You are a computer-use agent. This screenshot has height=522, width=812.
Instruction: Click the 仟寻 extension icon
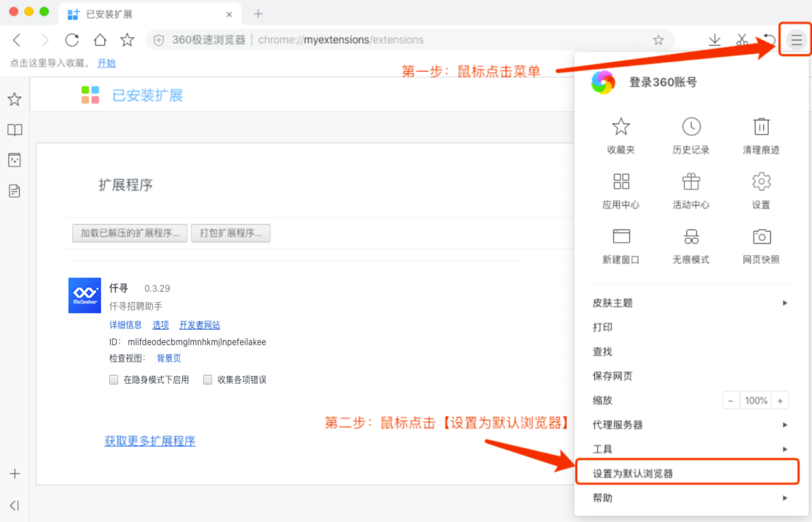click(x=84, y=295)
